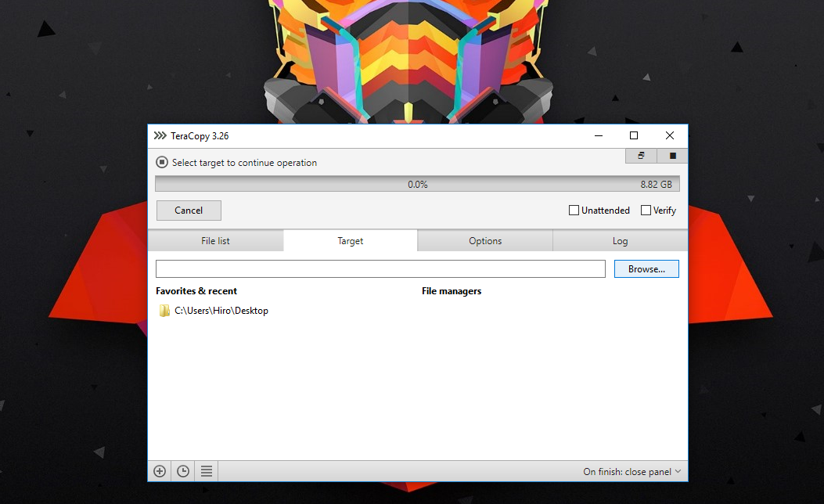Click the black stop square button

pos(672,156)
